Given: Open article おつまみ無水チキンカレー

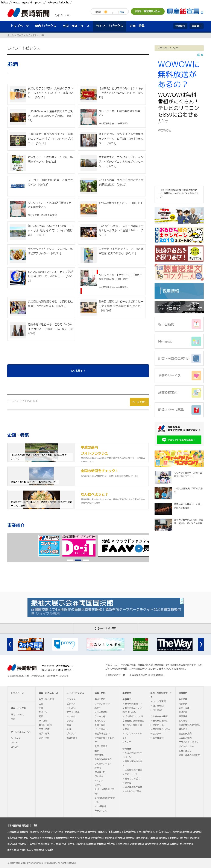Looking at the screenshot, I should pyautogui.click(x=112, y=209).
